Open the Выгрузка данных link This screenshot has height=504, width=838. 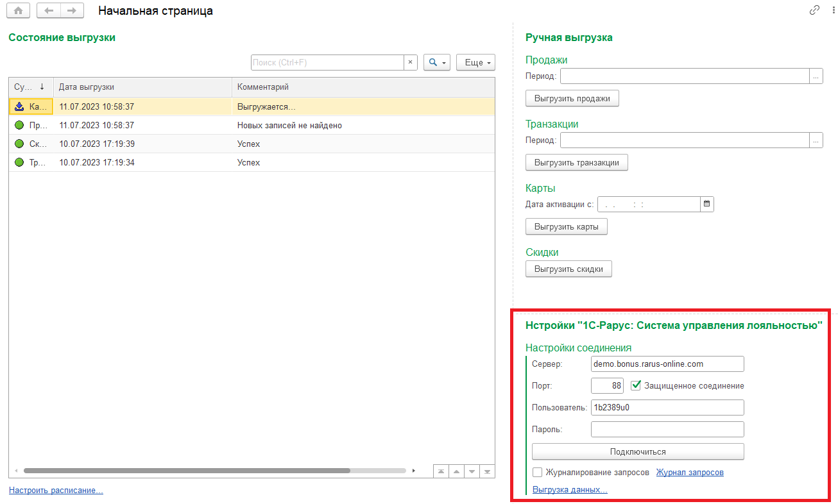570,490
